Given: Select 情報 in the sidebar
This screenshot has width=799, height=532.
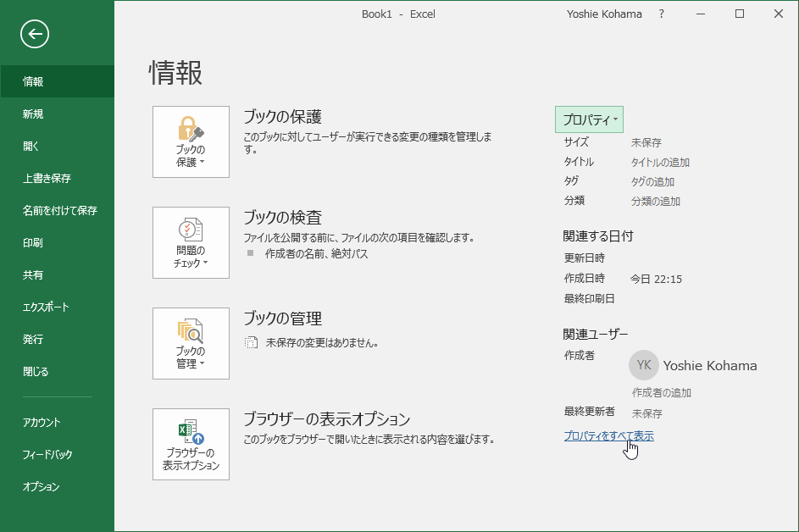Looking at the screenshot, I should point(57,81).
